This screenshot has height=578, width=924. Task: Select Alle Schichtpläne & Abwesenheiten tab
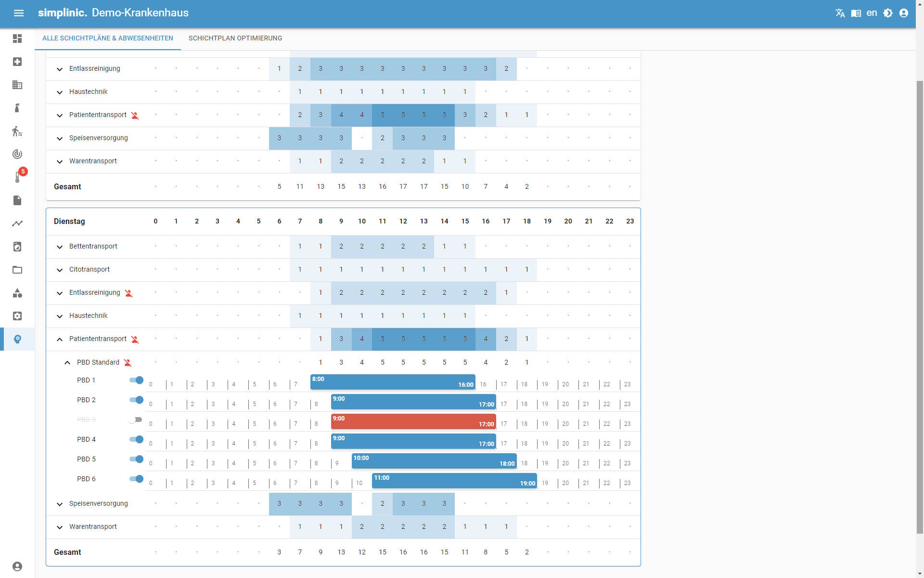107,38
